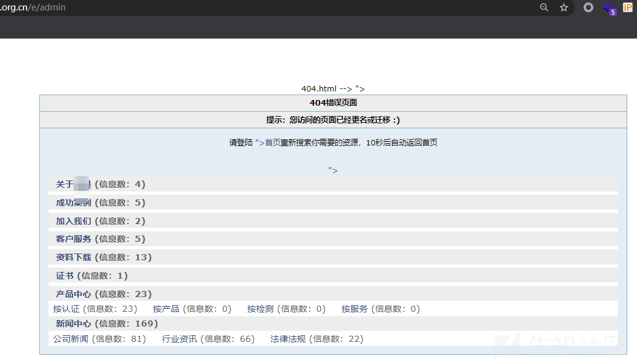Select the 按认证 subcategory link
Image resolution: width=637 pixels, height=364 pixels.
[66, 309]
